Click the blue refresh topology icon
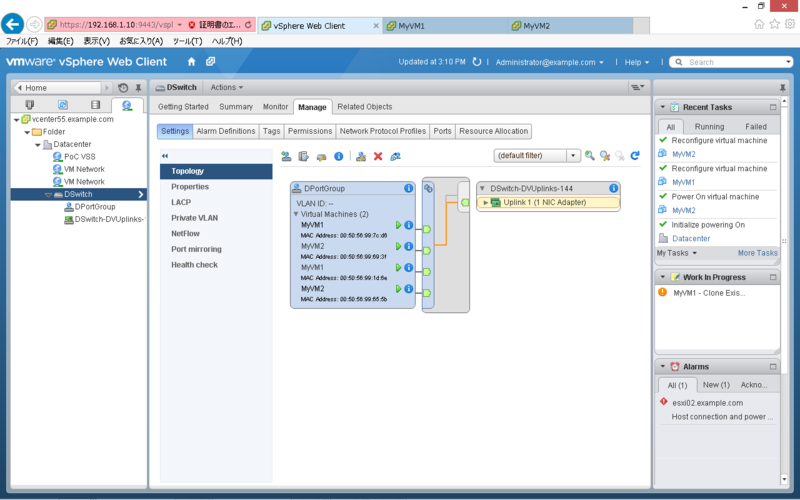 click(635, 156)
